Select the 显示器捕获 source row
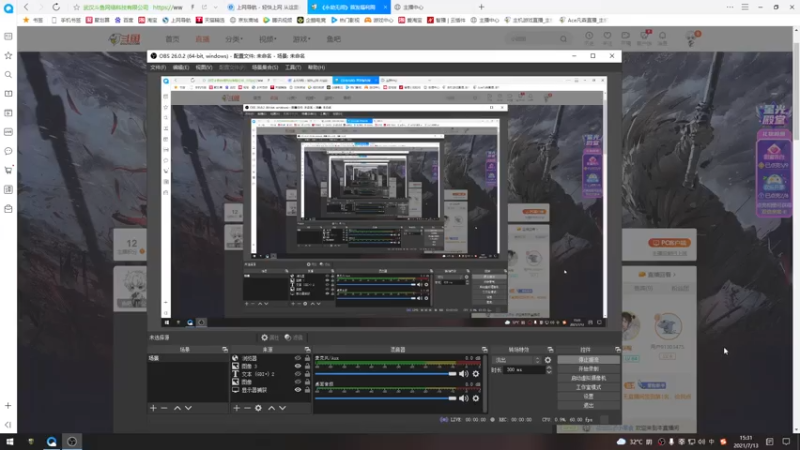 pyautogui.click(x=270, y=390)
